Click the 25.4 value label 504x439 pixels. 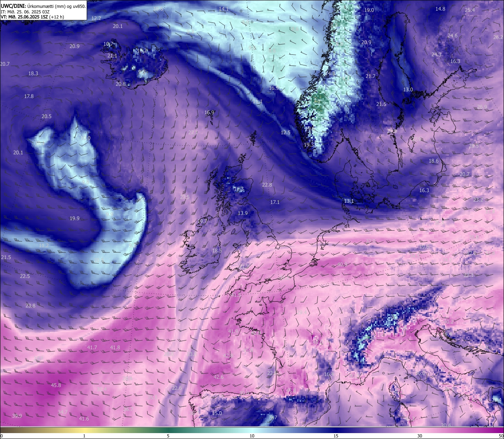470,10
